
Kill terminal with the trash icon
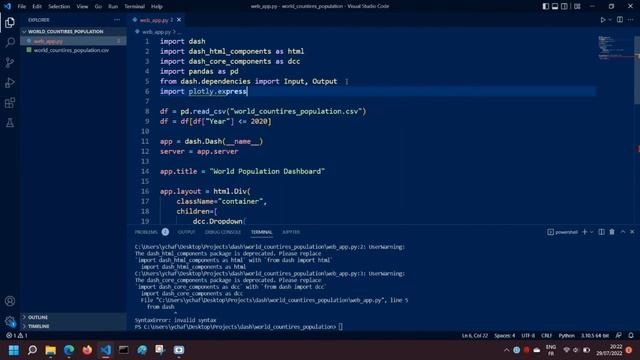(612, 232)
